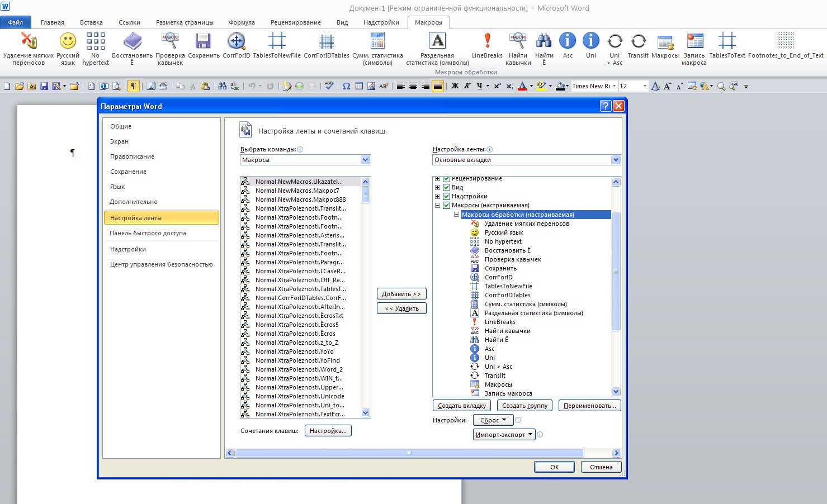Click the 'Создать вкладку' button
Viewport: 827px width, 504px height.
pos(462,406)
